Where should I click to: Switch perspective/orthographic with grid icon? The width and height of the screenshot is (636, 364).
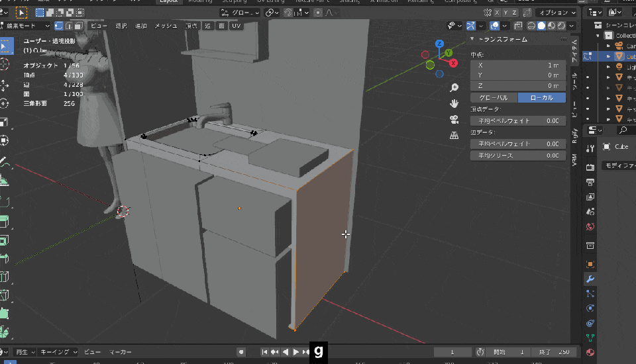(x=454, y=135)
